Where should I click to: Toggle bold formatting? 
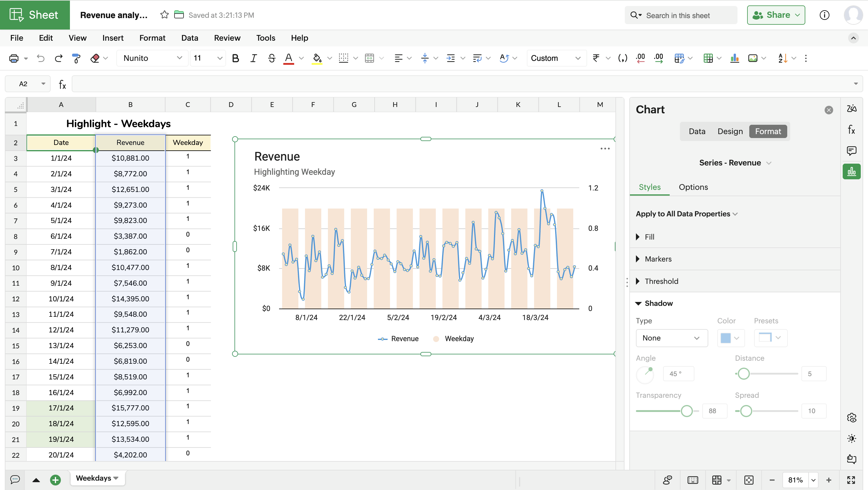pos(235,58)
